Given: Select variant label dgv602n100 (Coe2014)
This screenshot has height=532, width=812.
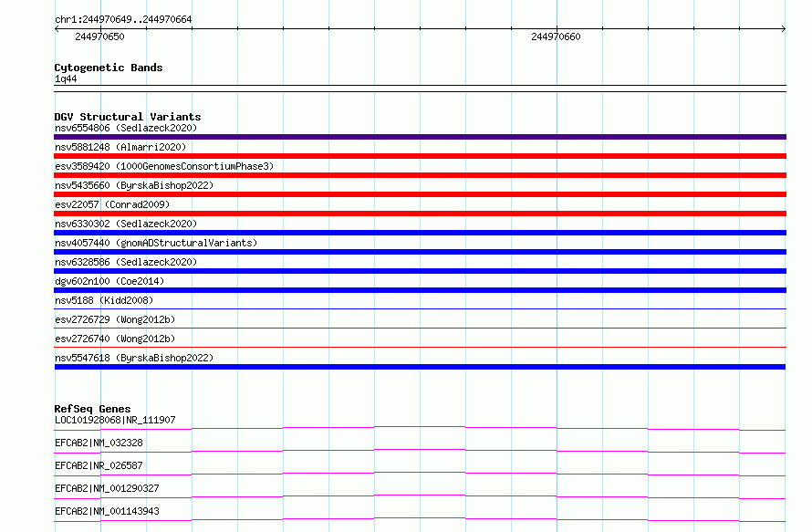Looking at the screenshot, I should (x=109, y=281).
